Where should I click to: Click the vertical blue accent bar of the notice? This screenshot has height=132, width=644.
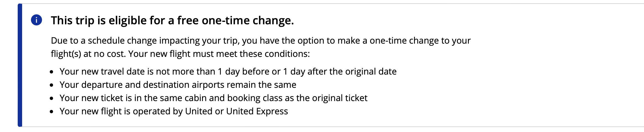pyautogui.click(x=20, y=65)
